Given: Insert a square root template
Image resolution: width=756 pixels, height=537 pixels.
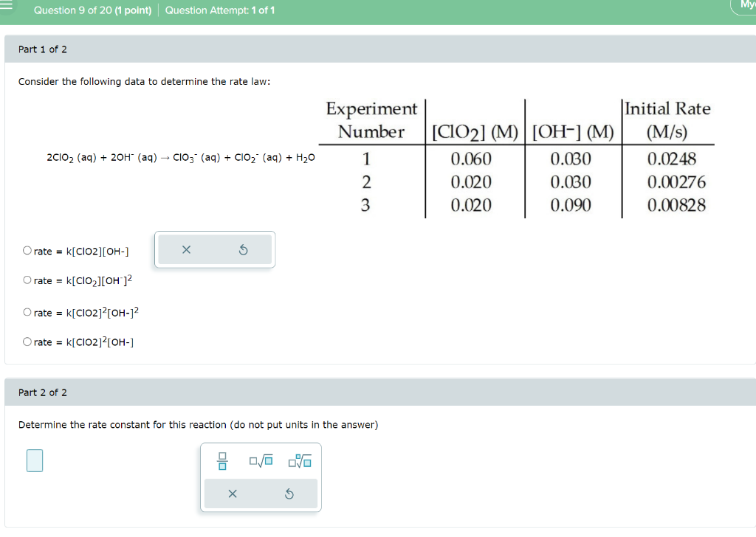Looking at the screenshot, I should click(261, 461).
